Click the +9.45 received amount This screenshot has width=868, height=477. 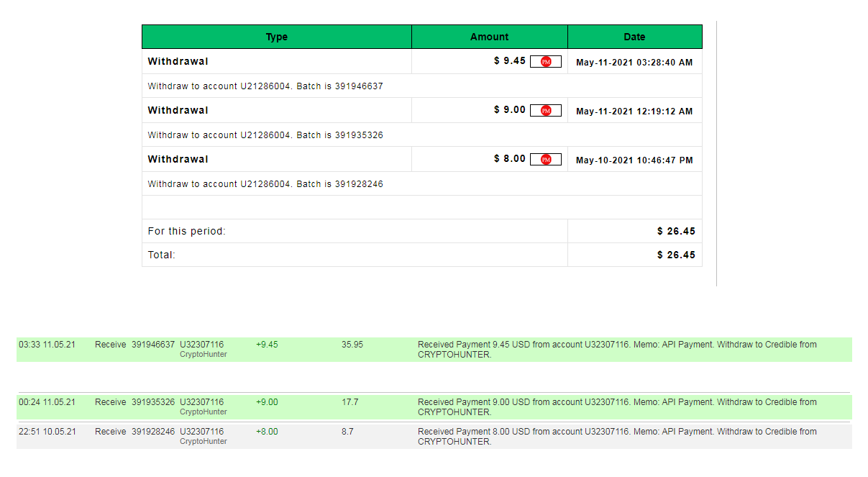coord(267,345)
